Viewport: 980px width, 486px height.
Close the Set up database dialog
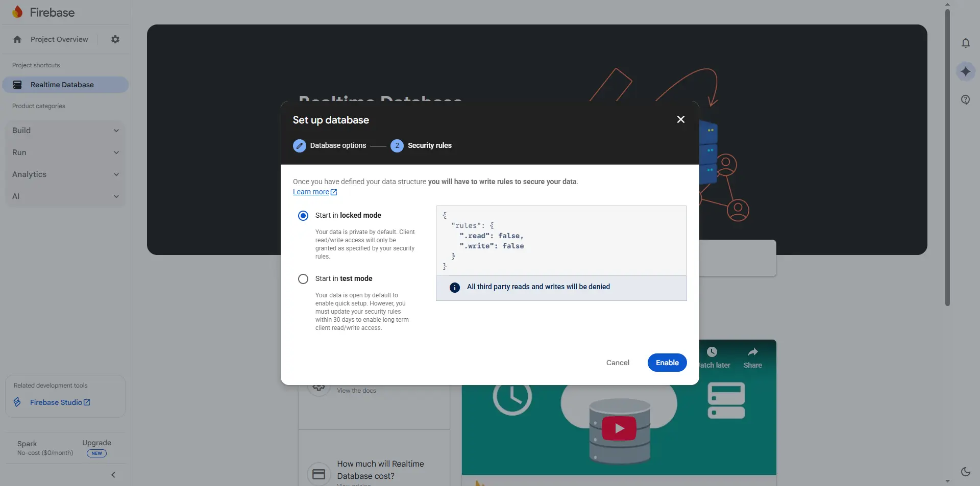[x=680, y=119]
